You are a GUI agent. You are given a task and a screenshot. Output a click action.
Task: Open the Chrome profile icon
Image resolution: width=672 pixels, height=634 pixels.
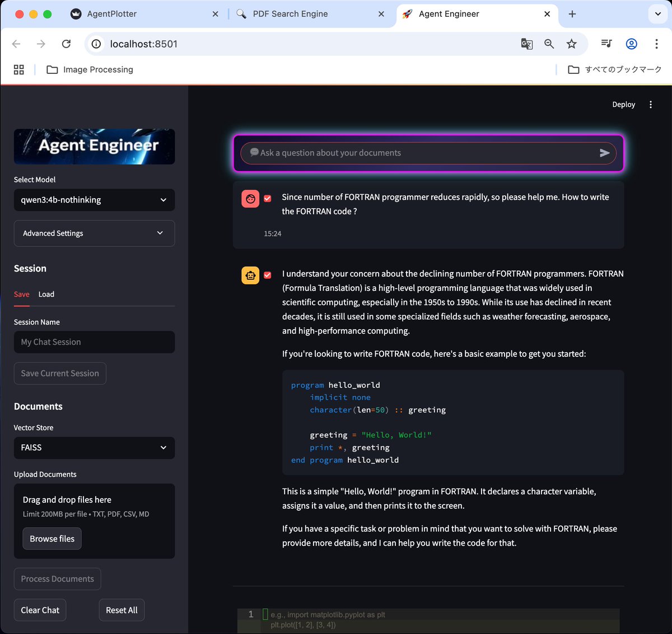click(631, 44)
